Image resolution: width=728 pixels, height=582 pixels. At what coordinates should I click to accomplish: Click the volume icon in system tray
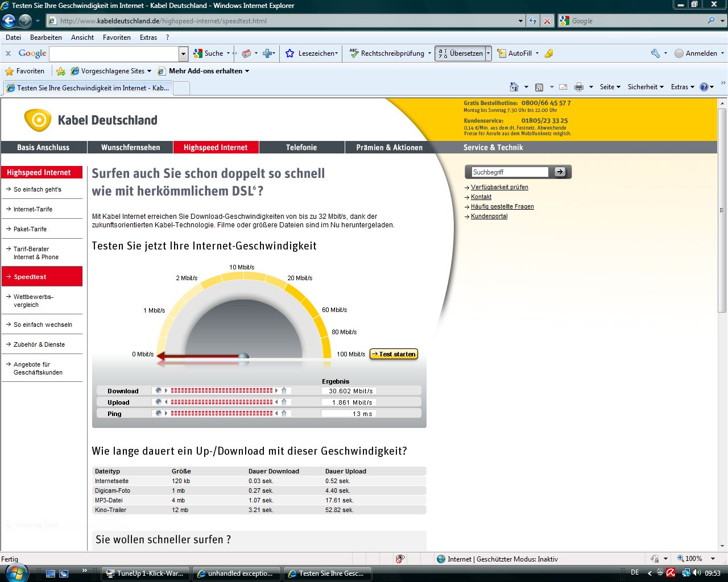pos(697,573)
